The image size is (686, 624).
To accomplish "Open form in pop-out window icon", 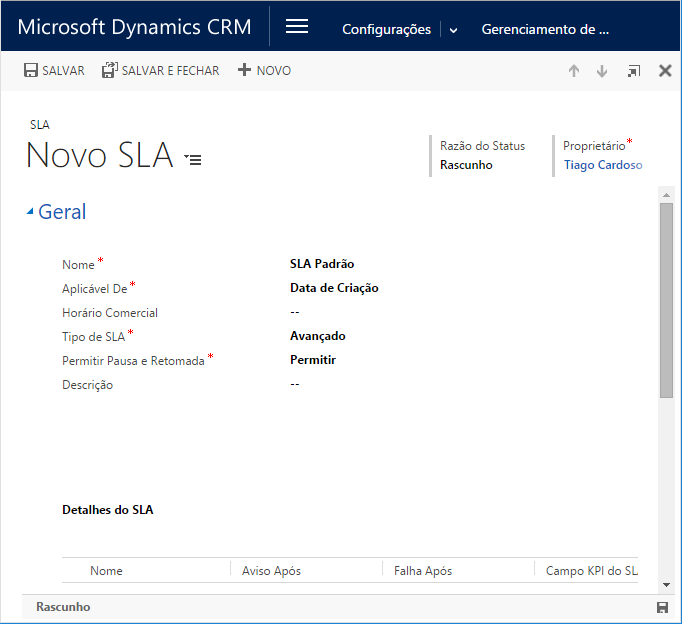I will click(x=633, y=71).
